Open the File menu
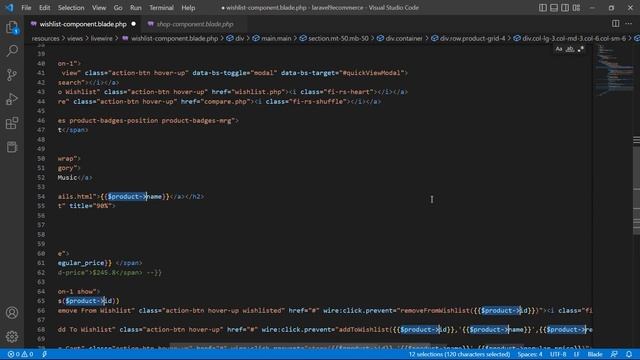The height and width of the screenshot is (360, 640). 26,8
